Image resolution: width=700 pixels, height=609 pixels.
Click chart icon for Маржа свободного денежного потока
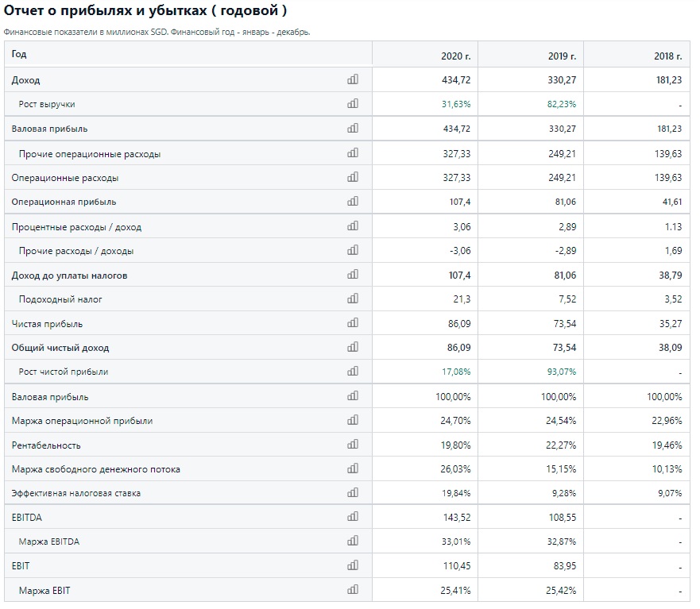tap(353, 468)
